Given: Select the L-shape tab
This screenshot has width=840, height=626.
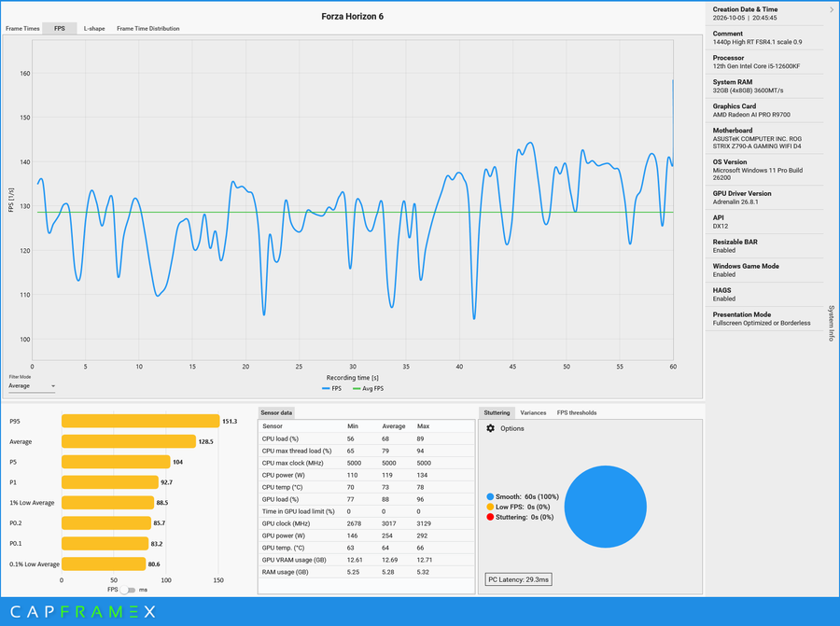Looking at the screenshot, I should click(94, 28).
